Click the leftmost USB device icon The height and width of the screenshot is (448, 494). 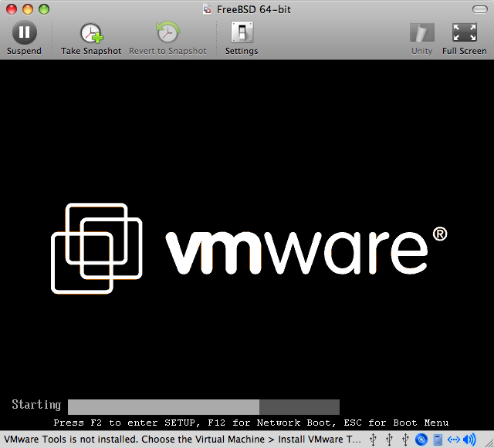[x=374, y=440]
